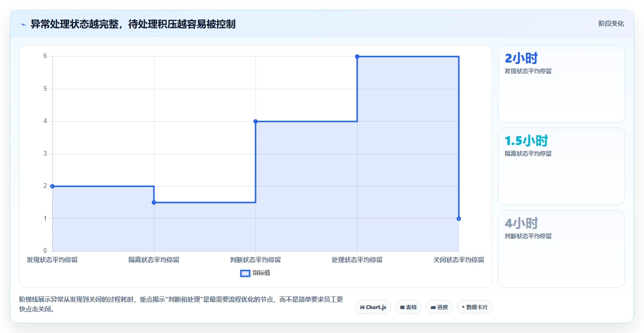Click x-axis label 关闭状态平均停留
Screen dimensions: 644x333
pos(459,260)
